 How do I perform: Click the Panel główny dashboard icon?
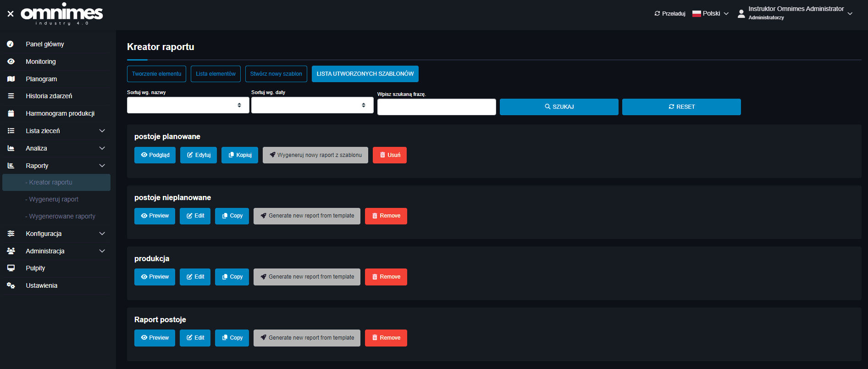(11, 44)
